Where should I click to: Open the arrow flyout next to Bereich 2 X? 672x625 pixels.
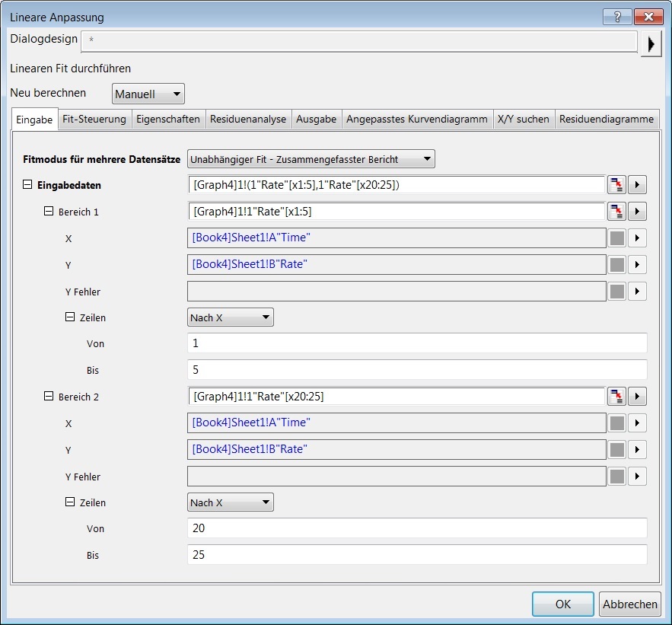pyautogui.click(x=637, y=423)
